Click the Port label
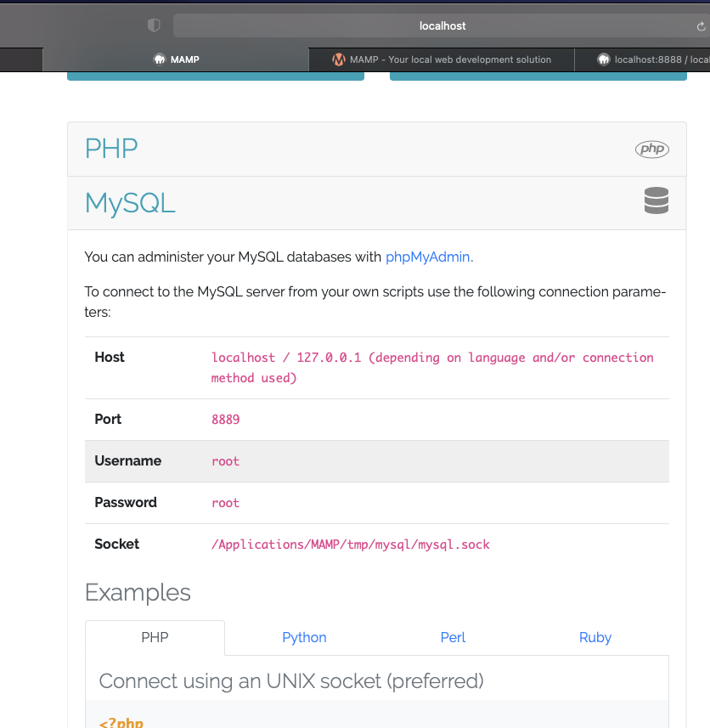Screen dimensions: 710x728 click(x=108, y=420)
